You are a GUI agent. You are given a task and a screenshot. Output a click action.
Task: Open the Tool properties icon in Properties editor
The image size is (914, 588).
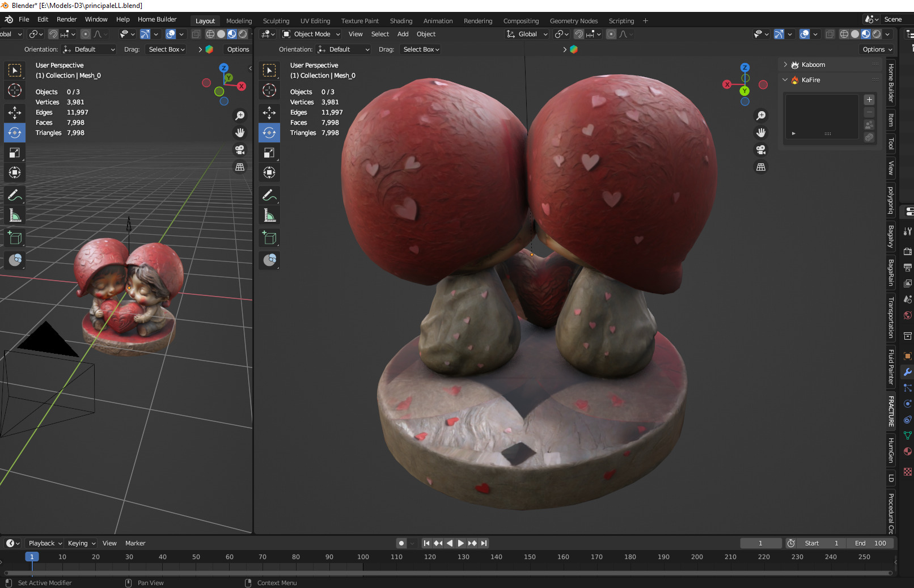[x=908, y=231]
